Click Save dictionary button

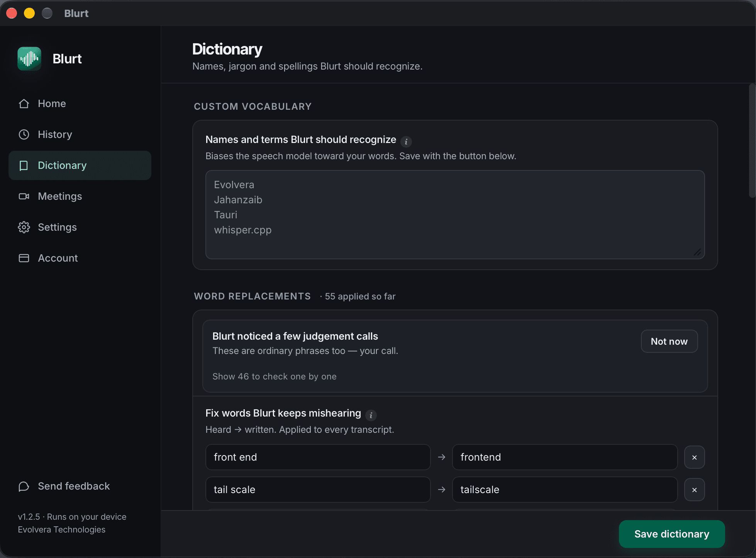pos(672,534)
